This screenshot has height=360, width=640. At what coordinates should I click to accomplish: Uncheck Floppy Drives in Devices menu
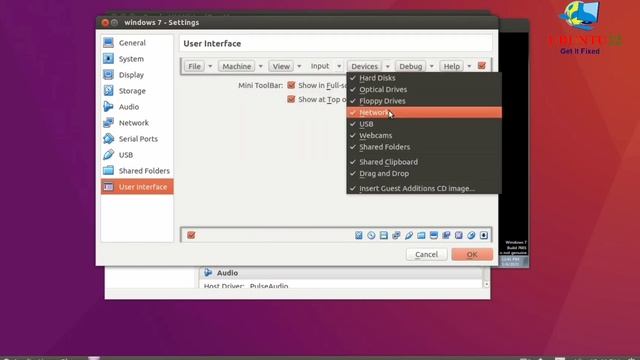(424, 101)
